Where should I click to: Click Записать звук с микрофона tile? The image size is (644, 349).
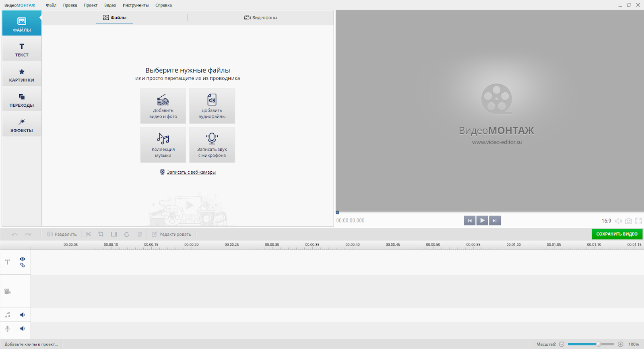point(212,145)
